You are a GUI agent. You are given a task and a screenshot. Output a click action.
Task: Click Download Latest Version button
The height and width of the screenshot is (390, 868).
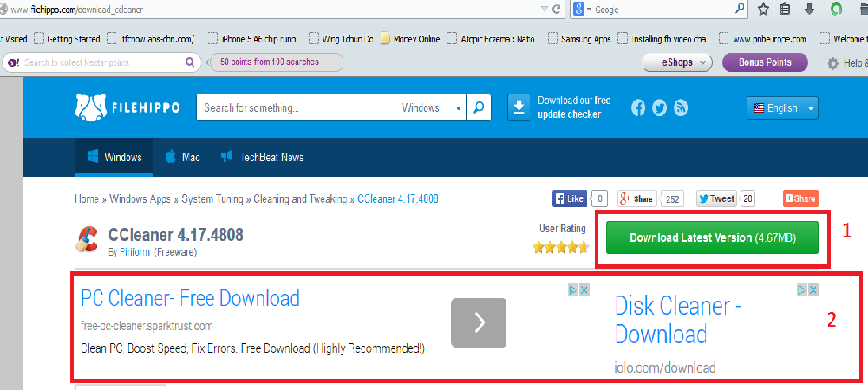pos(712,237)
